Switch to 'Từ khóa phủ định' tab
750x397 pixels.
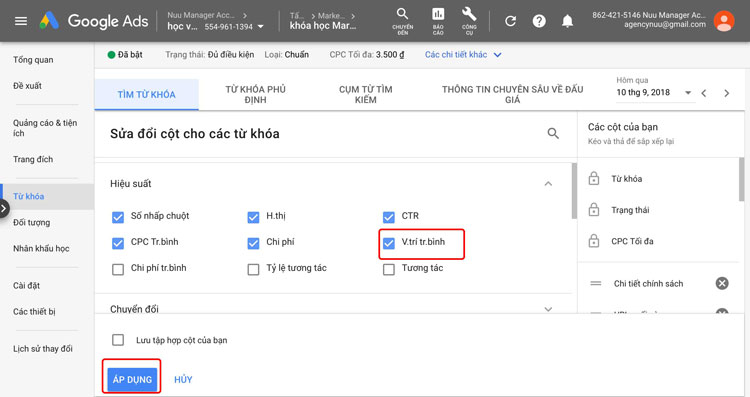click(255, 94)
